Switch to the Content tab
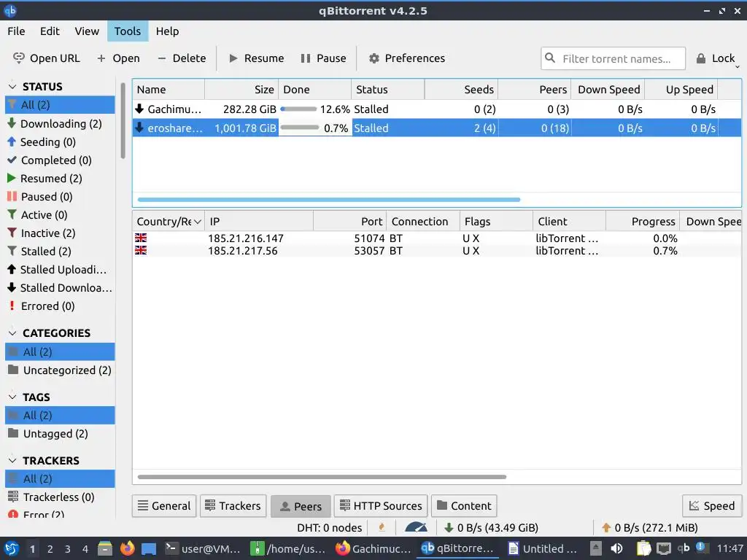 pos(464,506)
